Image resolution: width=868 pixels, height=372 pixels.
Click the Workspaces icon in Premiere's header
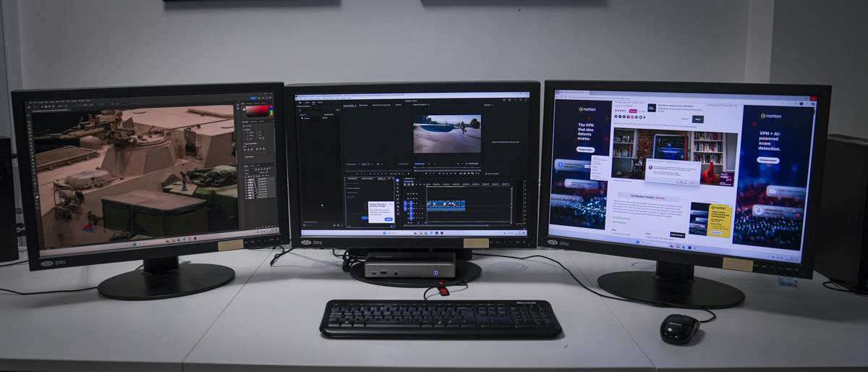pyautogui.click(x=504, y=100)
